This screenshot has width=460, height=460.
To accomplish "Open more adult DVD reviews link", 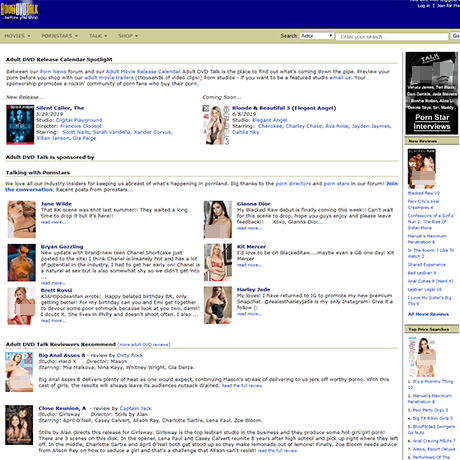I will tap(144, 345).
